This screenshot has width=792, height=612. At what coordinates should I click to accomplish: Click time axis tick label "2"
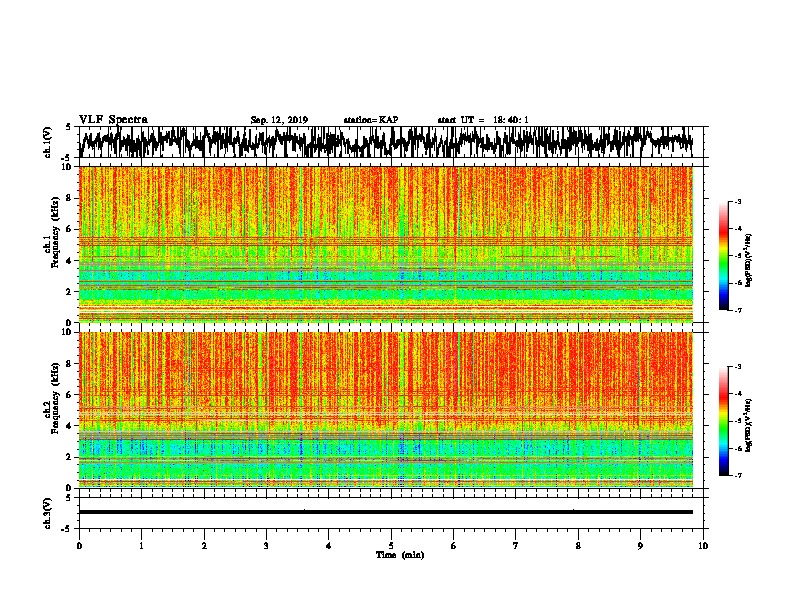(x=204, y=546)
